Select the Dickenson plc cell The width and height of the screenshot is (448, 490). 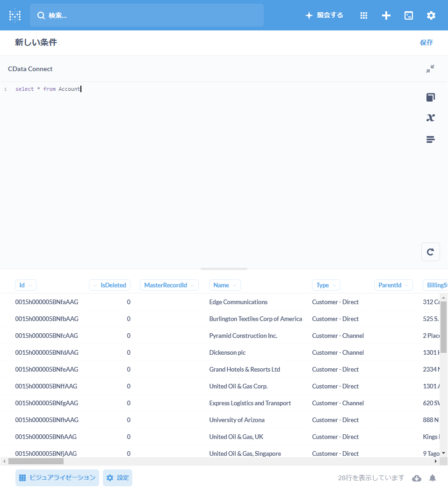227,353
